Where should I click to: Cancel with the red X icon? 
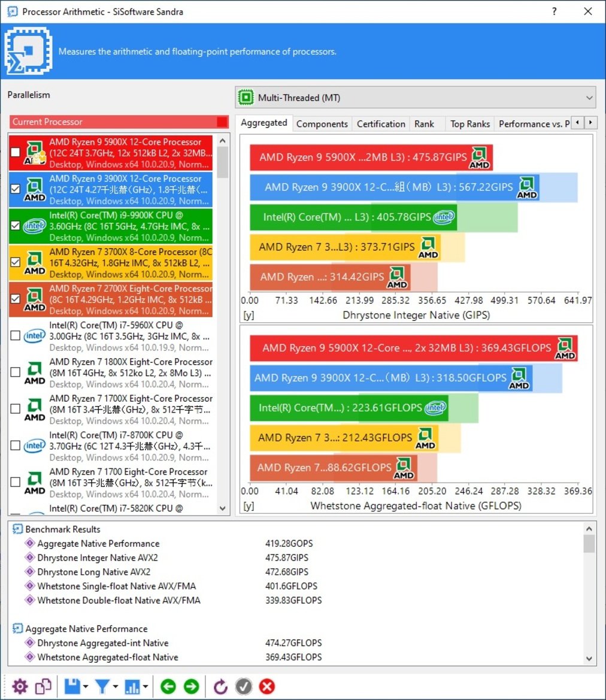click(267, 687)
